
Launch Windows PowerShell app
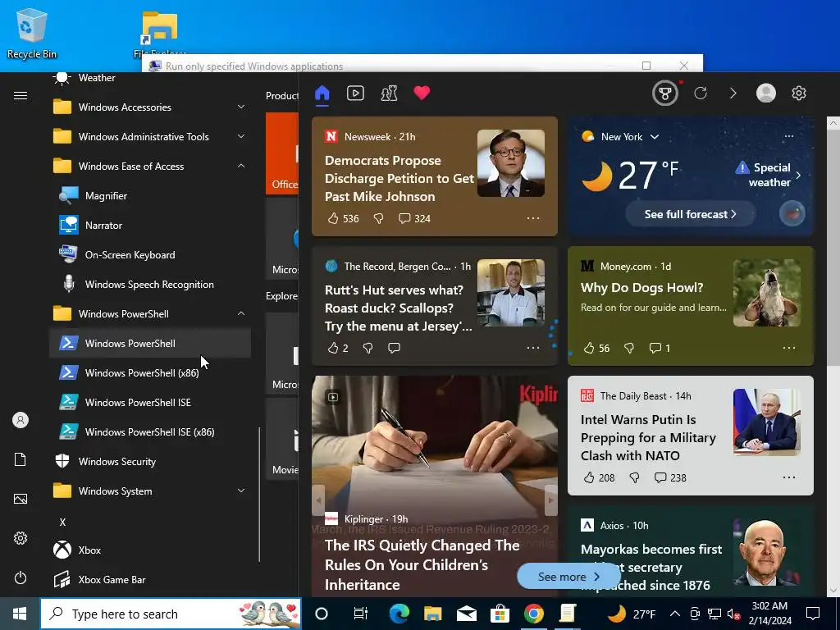149,344
